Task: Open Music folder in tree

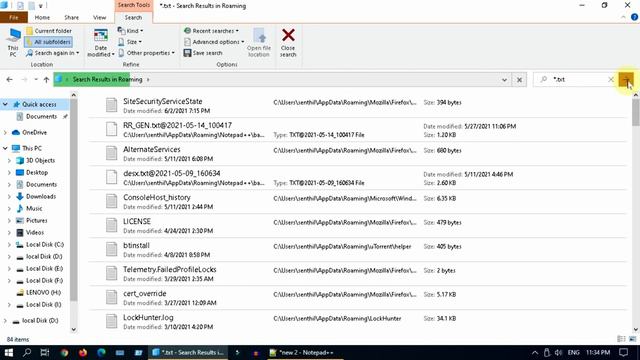Action: [34, 209]
